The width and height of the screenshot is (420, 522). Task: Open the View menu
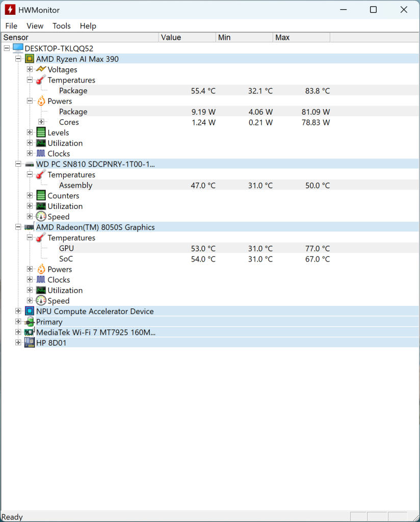(x=35, y=26)
